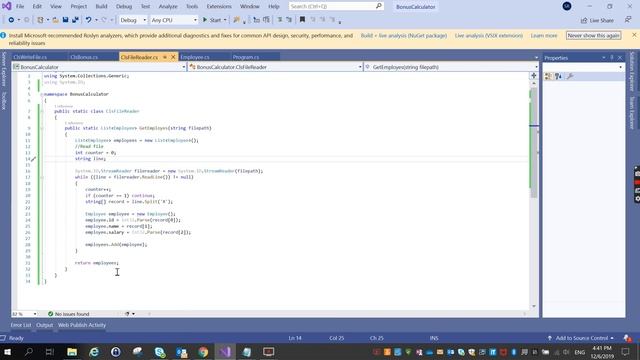Viewport: 640px width, 360px height.
Task: Collapse the namespace BonusCalculator outline
Action: (x=41, y=94)
